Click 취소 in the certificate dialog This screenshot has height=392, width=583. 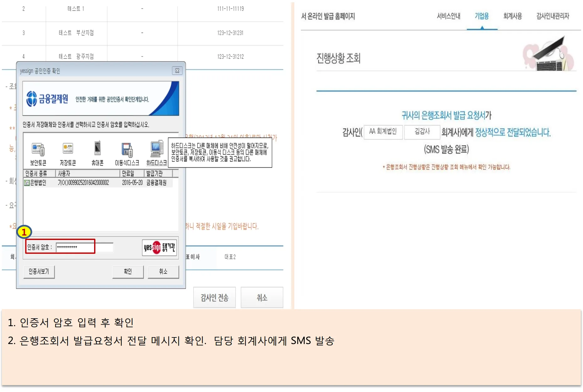pos(163,272)
